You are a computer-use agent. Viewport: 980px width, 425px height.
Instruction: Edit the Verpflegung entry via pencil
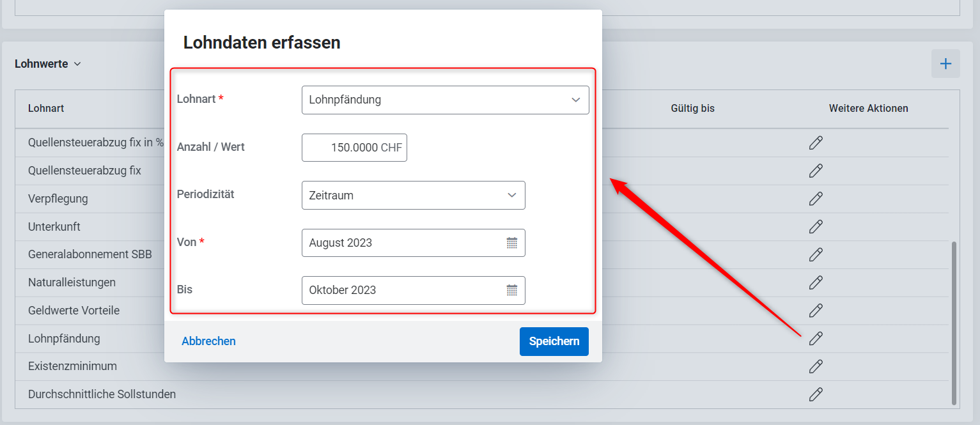tap(815, 199)
